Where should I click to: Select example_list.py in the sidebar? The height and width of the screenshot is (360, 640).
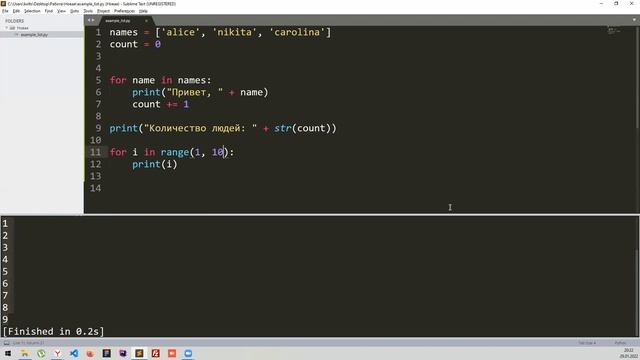[34, 35]
